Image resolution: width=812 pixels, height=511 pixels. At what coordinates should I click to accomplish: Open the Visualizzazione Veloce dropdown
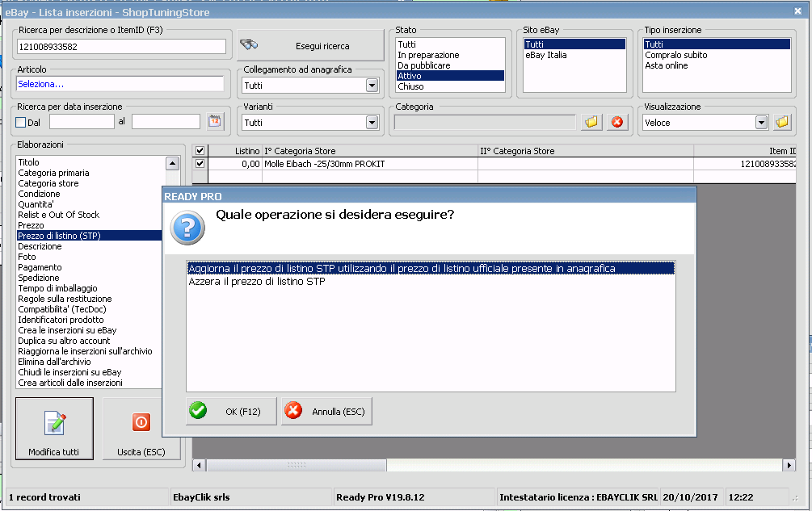pyautogui.click(x=761, y=123)
